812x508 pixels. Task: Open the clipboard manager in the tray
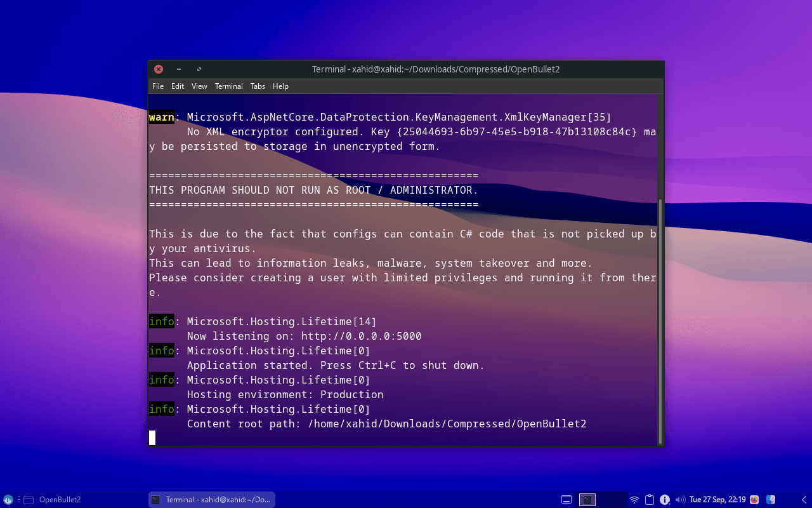[x=649, y=500]
